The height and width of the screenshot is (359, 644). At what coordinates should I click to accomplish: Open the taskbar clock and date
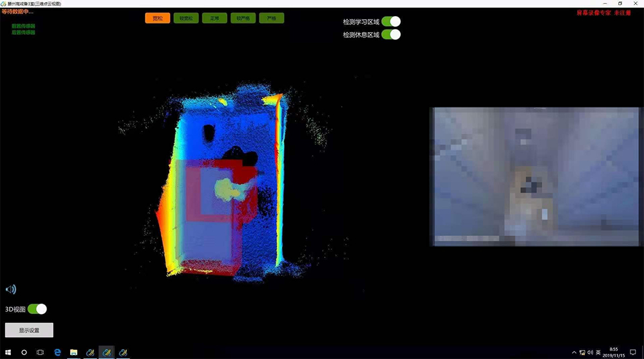(614, 352)
